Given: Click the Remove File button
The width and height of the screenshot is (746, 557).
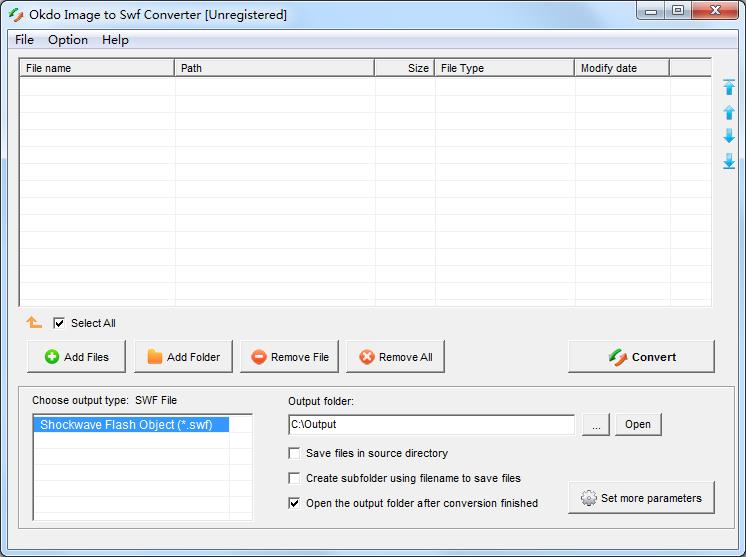Looking at the screenshot, I should point(290,357).
